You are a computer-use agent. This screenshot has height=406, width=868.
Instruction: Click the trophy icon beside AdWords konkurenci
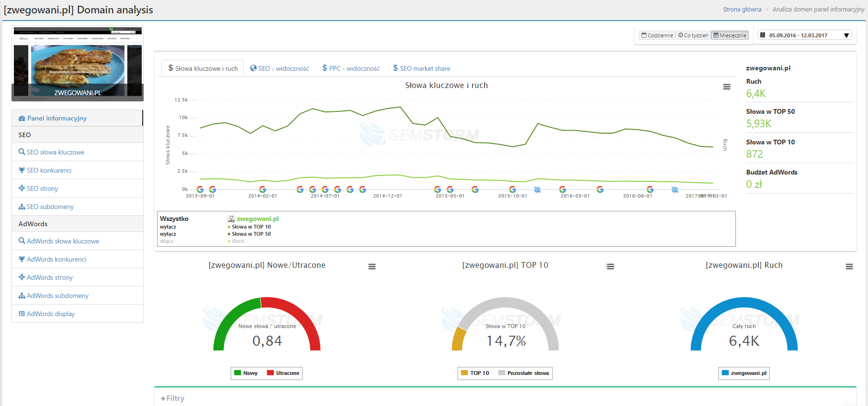(x=22, y=259)
